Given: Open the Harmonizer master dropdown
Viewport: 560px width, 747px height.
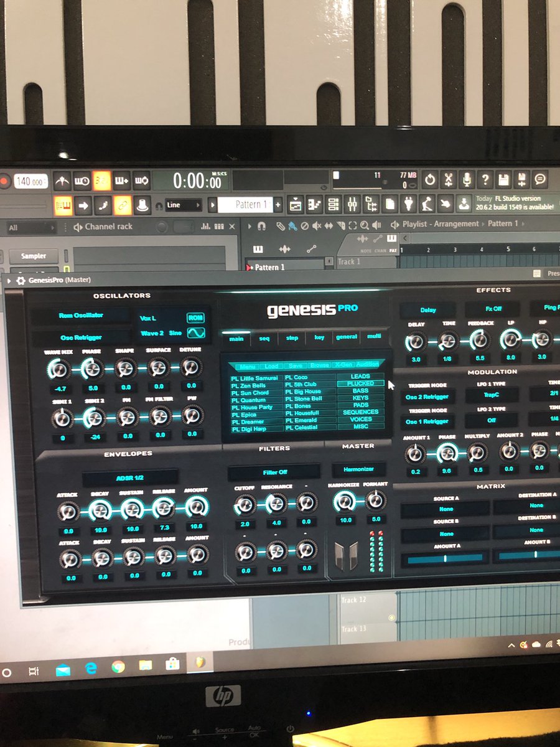Looking at the screenshot, I should pyautogui.click(x=358, y=469).
